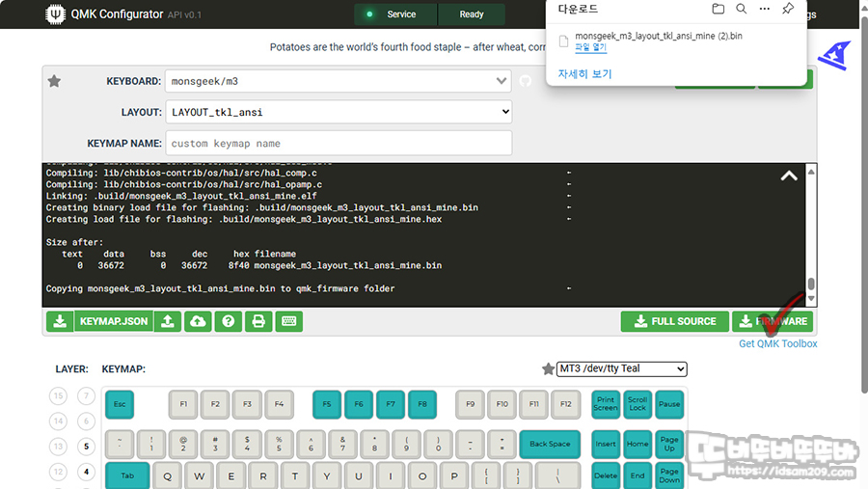Favorite the keyboard with the star icon
This screenshot has width=868, height=489.
[54, 81]
